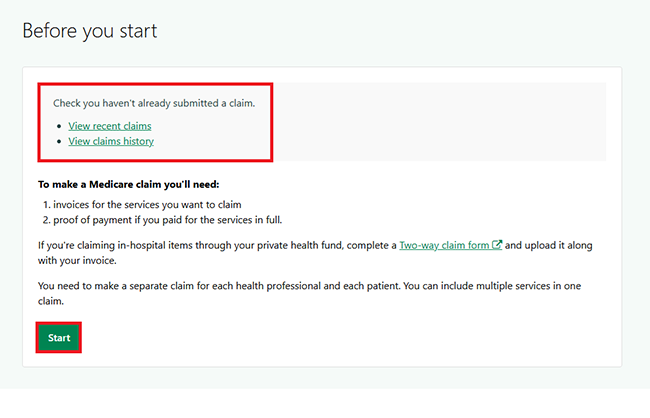Open the View claims history link
This screenshot has height=418, width=650.
click(x=111, y=142)
